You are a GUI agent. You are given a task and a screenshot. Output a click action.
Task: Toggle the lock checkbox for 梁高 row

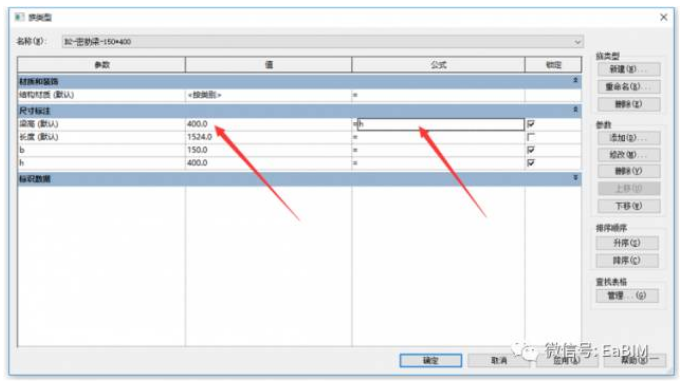click(x=531, y=124)
